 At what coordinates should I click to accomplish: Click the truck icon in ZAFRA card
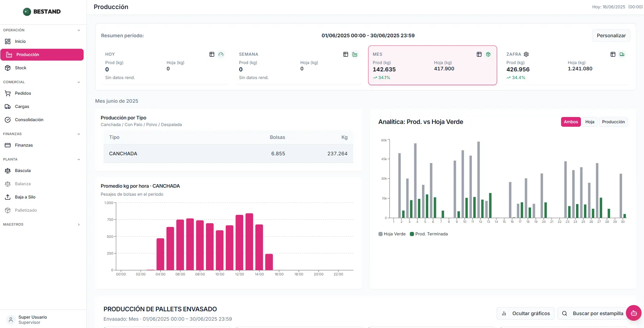click(x=622, y=54)
